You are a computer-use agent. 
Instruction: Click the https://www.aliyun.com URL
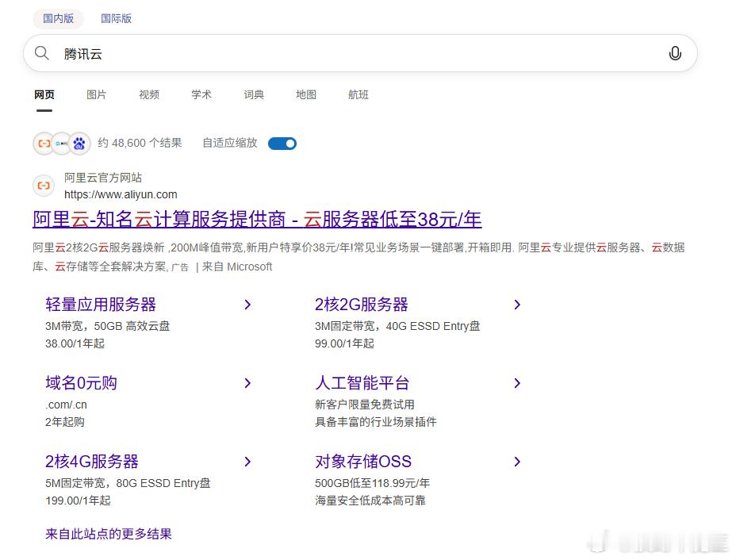coord(121,194)
